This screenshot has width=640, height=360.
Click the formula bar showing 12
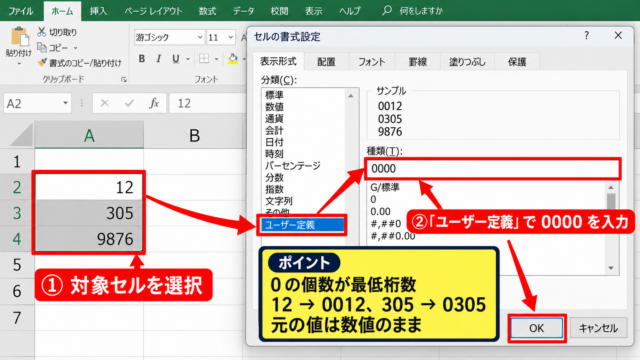(208, 103)
